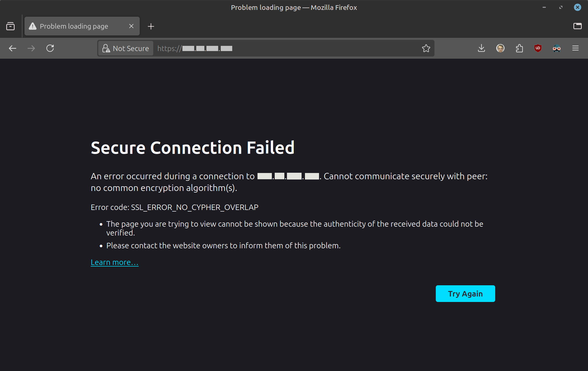Open the Extensions puzzle-piece menu

click(519, 48)
